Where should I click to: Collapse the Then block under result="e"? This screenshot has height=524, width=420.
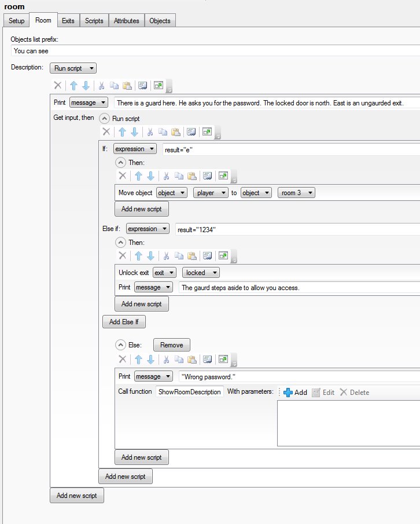coord(121,163)
